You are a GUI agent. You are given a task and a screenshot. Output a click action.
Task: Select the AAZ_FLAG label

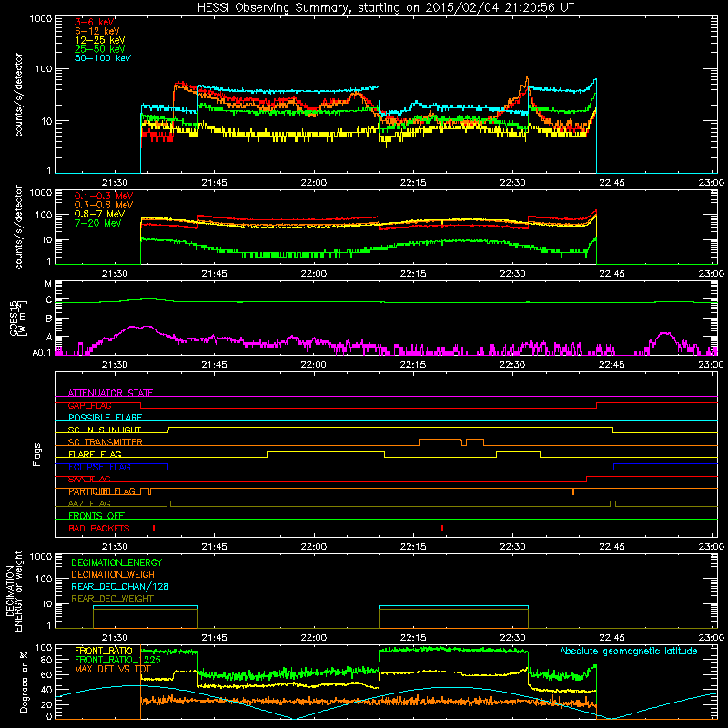89,503
